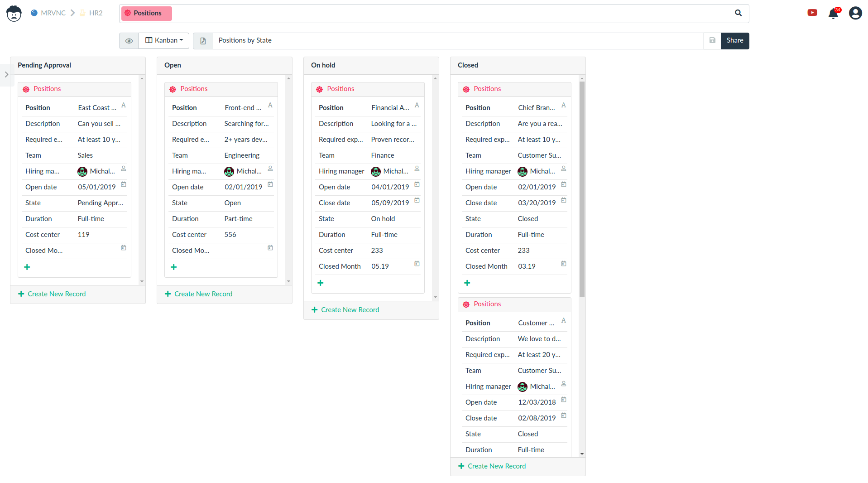Go to MRVNC breadcrumb
The image size is (868, 483).
(x=48, y=13)
